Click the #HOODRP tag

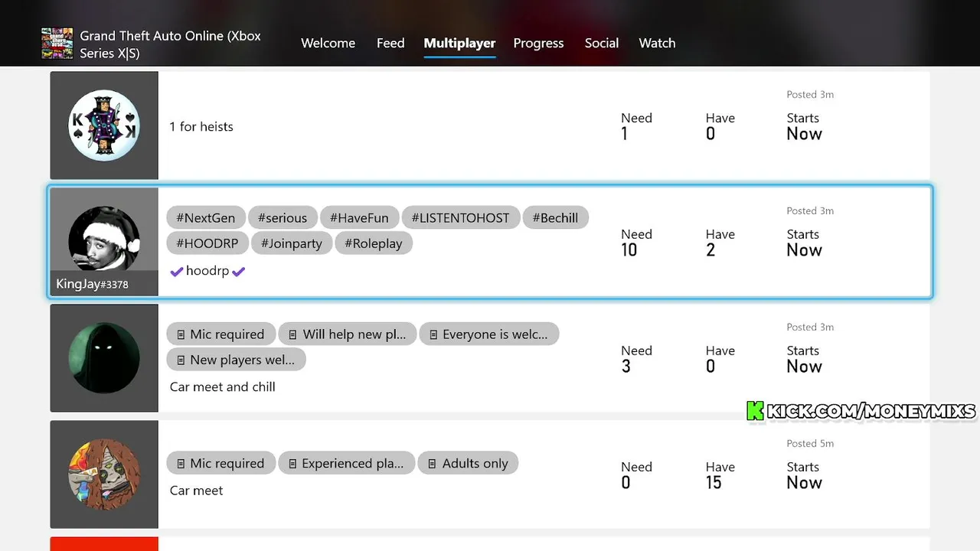coord(207,243)
